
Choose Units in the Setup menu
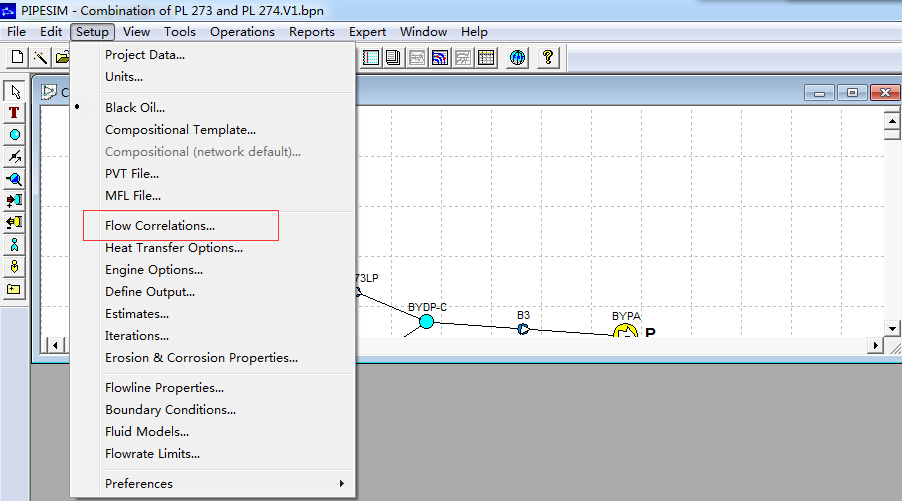[124, 77]
